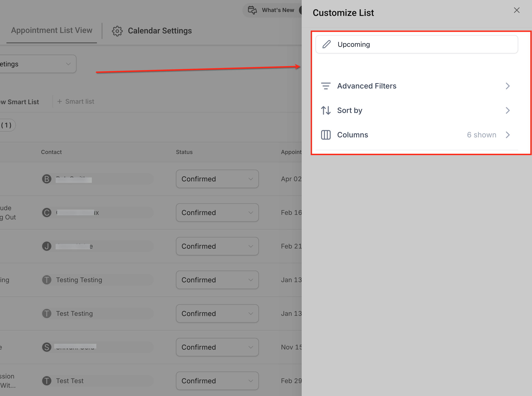This screenshot has width=532, height=396.
Task: Click the Test Testing contact name
Action: coord(74,313)
